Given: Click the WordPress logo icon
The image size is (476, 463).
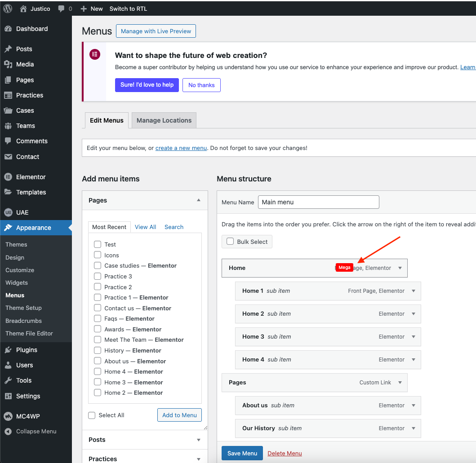Looking at the screenshot, I should pos(8,9).
